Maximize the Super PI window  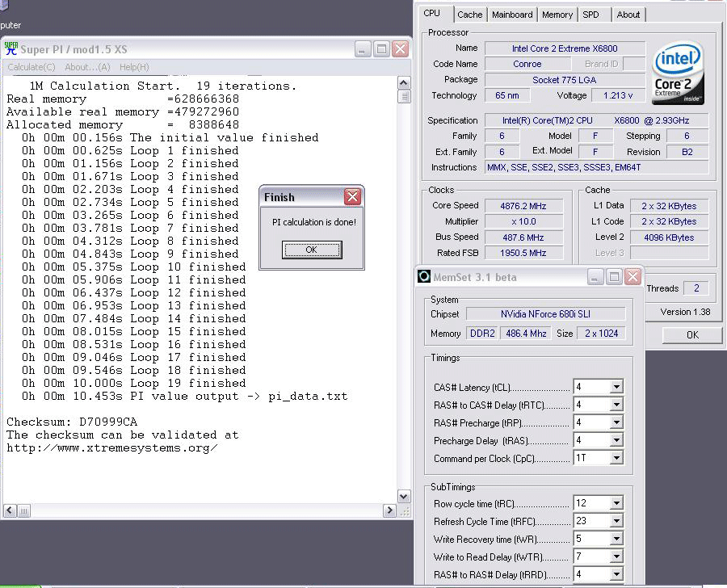(x=381, y=48)
